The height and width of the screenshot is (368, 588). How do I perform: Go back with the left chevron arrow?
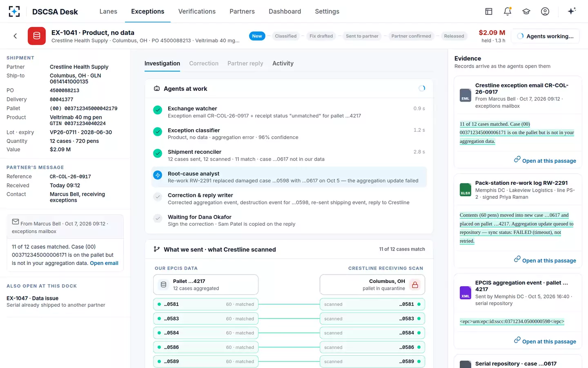[15, 36]
